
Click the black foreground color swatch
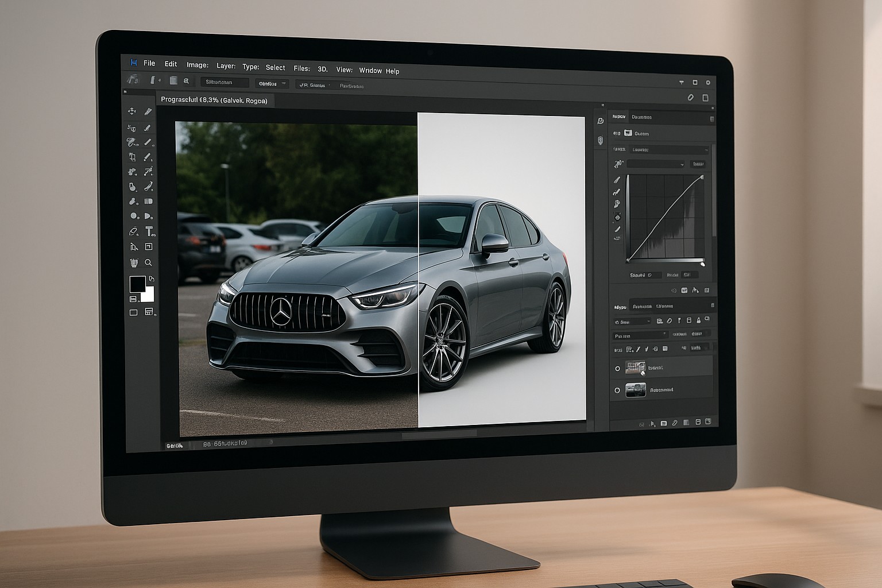coord(137,284)
